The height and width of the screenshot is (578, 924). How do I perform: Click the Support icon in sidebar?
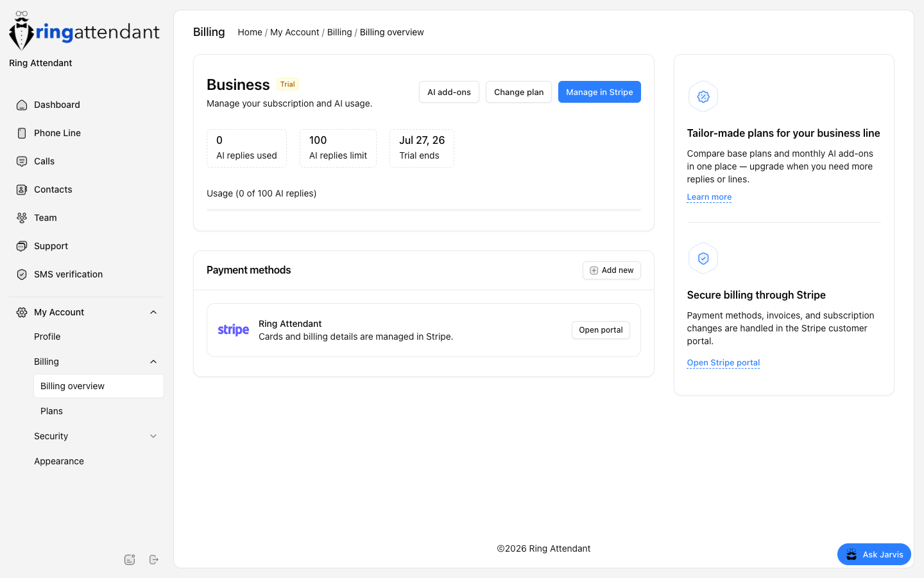point(22,246)
